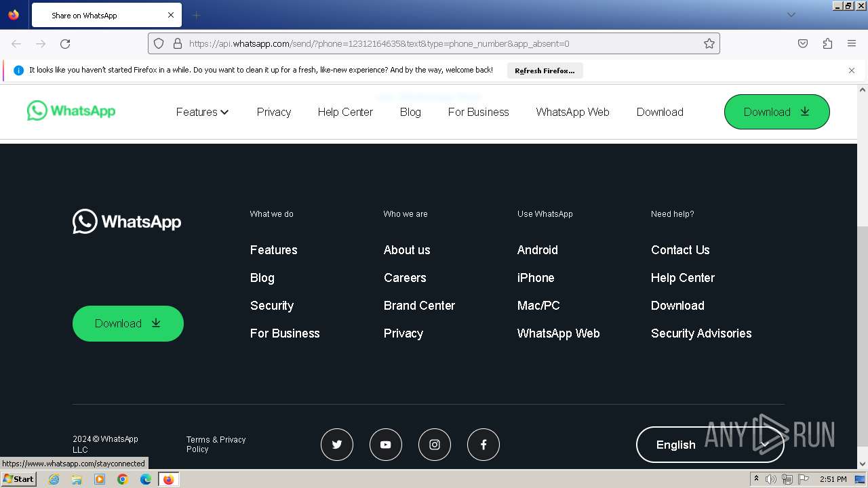868x488 pixels.
Task: Open Privacy link in footer
Action: click(403, 333)
